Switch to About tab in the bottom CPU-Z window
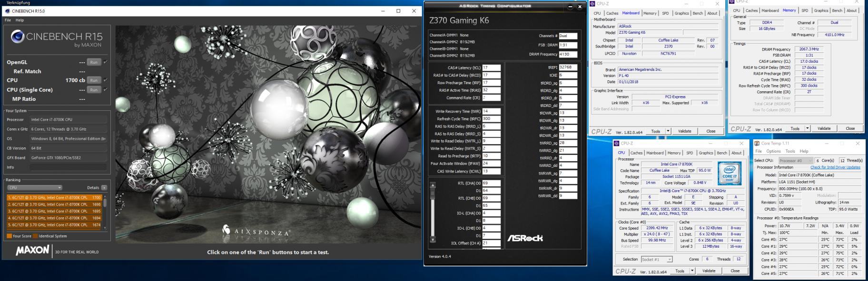The image size is (868, 281). pos(737,153)
